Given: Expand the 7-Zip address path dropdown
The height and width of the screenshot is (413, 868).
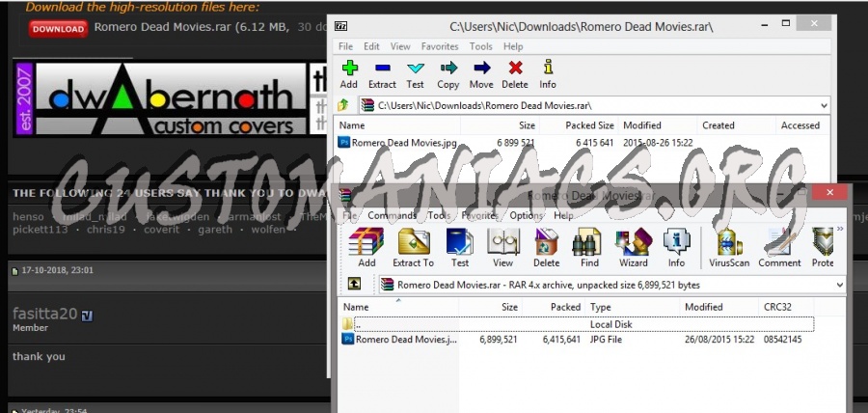Looking at the screenshot, I should (x=825, y=105).
